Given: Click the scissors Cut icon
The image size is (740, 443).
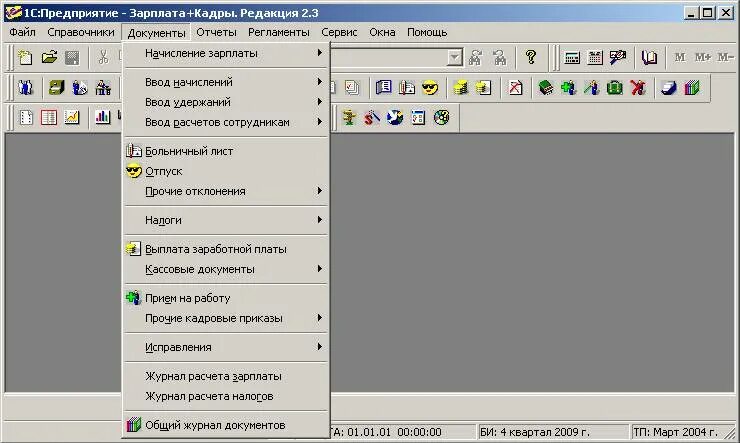Looking at the screenshot, I should (103, 58).
